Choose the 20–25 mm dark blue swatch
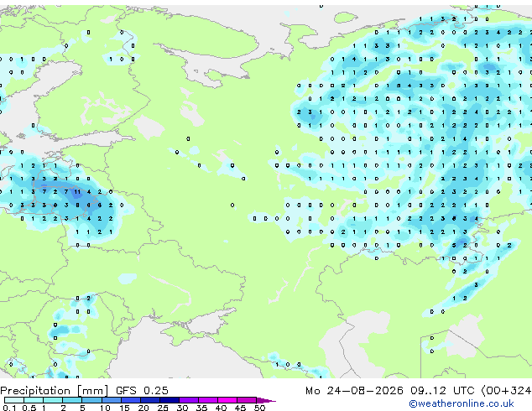Viewport: 532px width, 411px height. point(150,400)
